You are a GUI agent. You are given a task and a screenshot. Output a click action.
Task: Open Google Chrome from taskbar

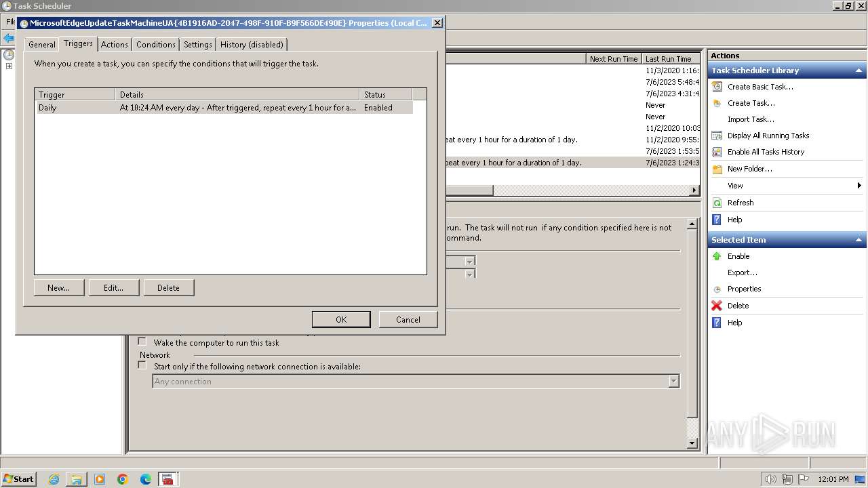[x=123, y=479]
